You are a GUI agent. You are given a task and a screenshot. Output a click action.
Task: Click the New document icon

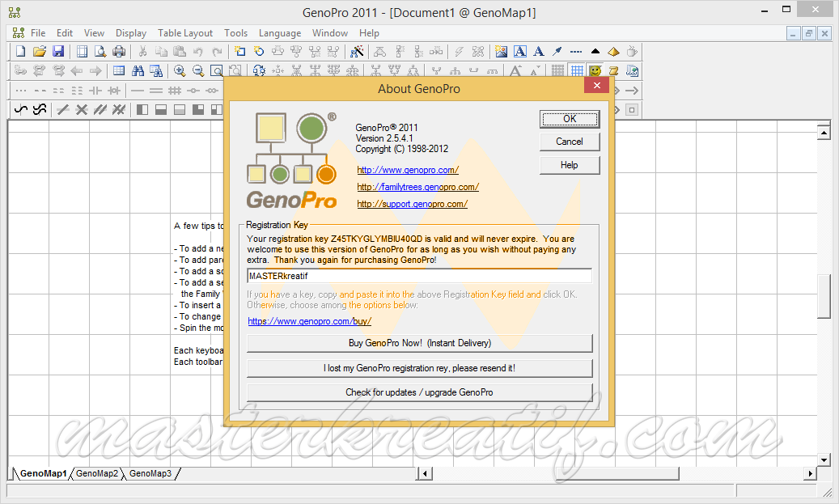pos(20,51)
